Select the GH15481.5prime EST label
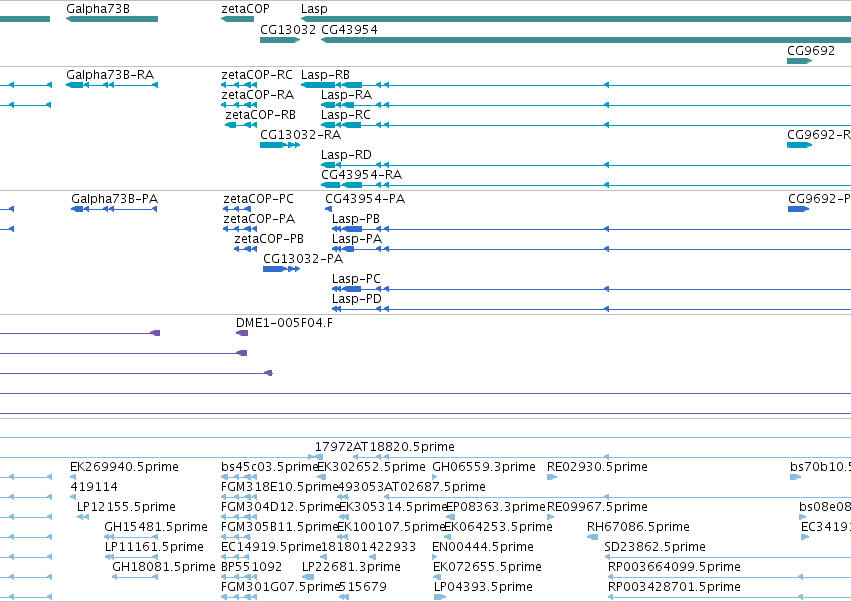This screenshot has width=851, height=602. point(156,527)
